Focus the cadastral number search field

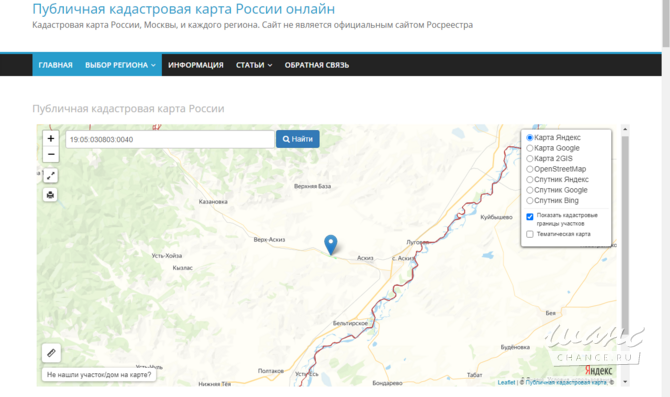coord(170,139)
